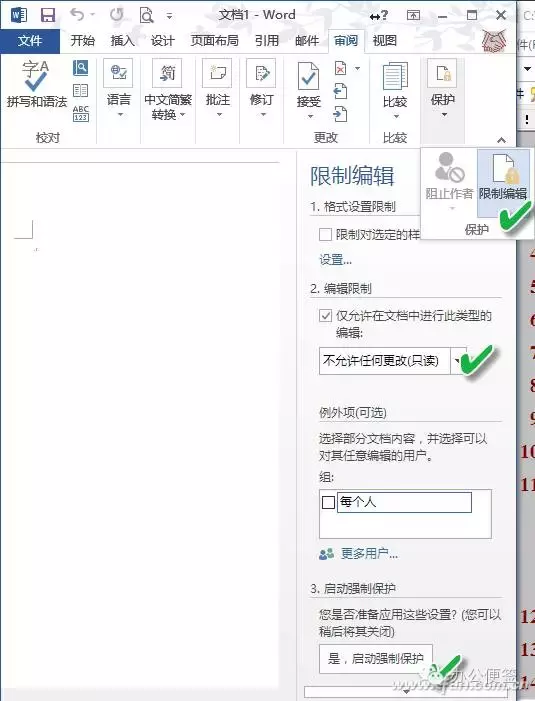Save the document with the floppy disk icon
535x701 pixels.
48,15
